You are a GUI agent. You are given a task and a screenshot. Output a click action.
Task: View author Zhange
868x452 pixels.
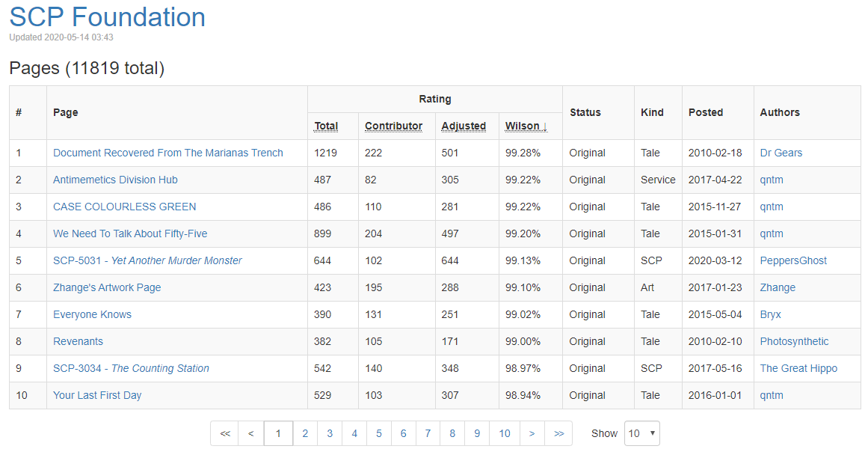click(x=778, y=287)
